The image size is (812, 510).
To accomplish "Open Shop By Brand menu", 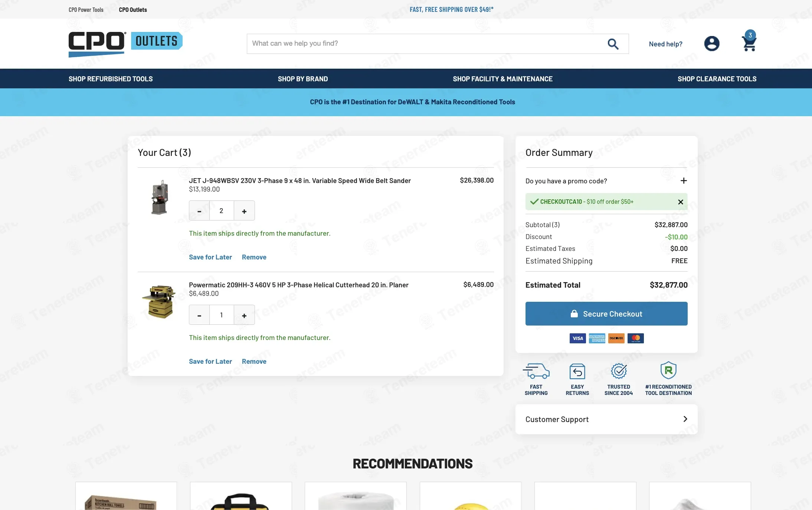I will [303, 79].
